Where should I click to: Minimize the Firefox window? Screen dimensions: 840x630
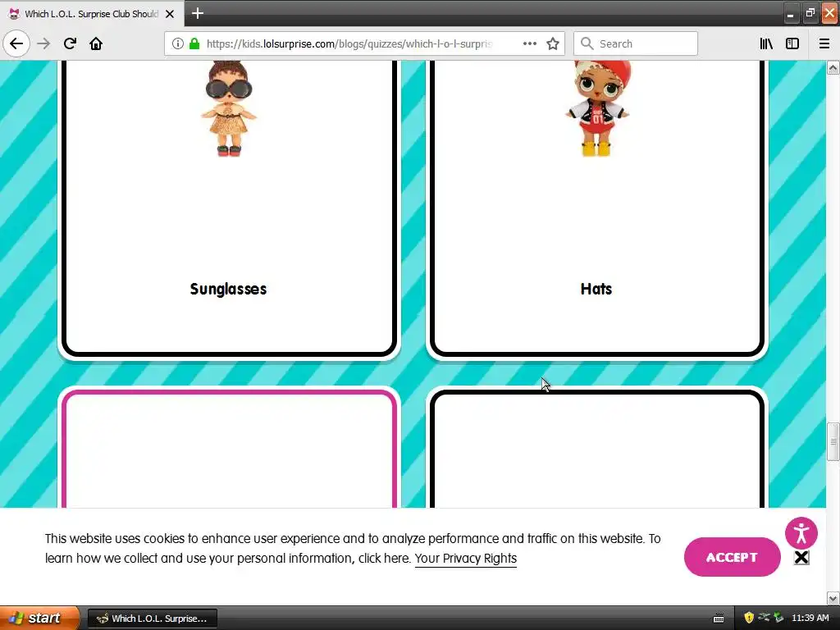[x=790, y=14]
